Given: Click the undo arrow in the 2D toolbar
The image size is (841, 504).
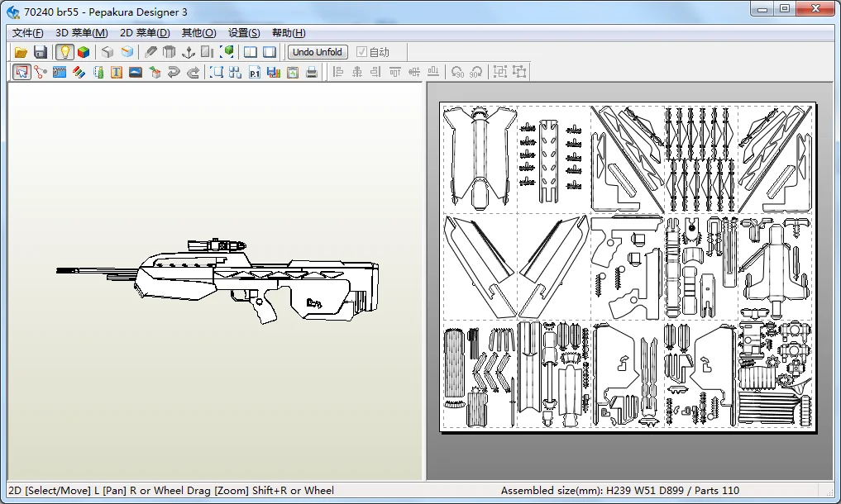Looking at the screenshot, I should 174,72.
